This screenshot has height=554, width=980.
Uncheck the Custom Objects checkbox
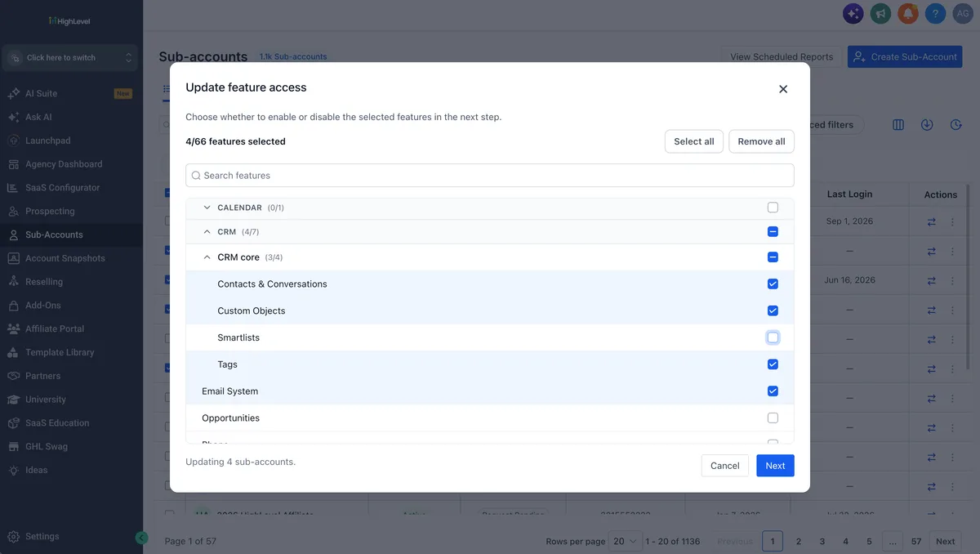tap(773, 311)
